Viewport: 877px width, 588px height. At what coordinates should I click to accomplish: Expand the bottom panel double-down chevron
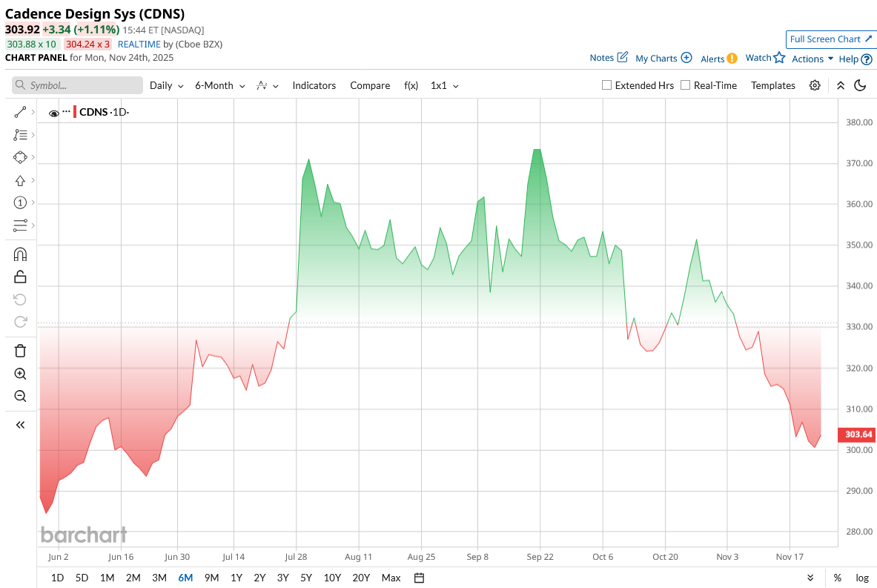(810, 578)
